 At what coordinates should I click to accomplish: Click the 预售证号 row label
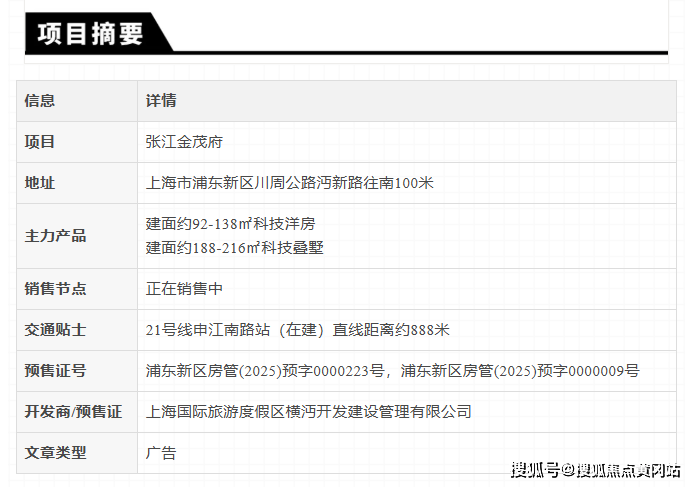click(x=55, y=370)
